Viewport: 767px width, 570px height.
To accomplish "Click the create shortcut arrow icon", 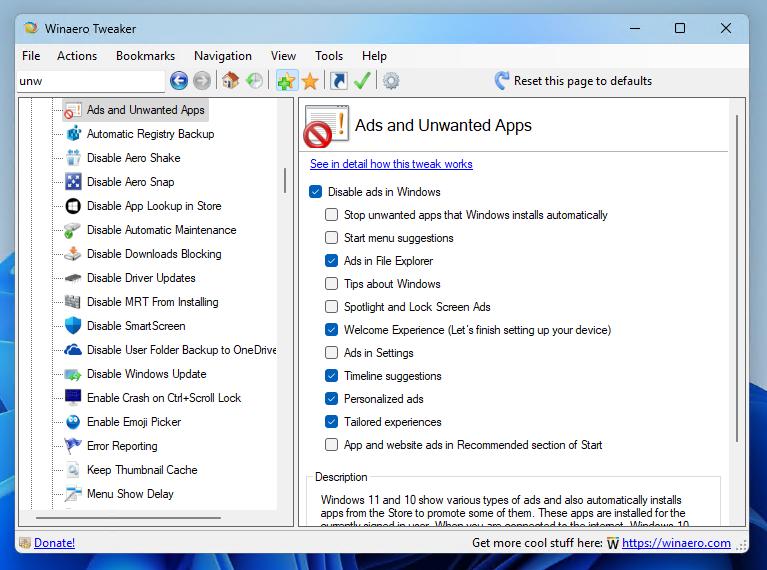I will (338, 81).
